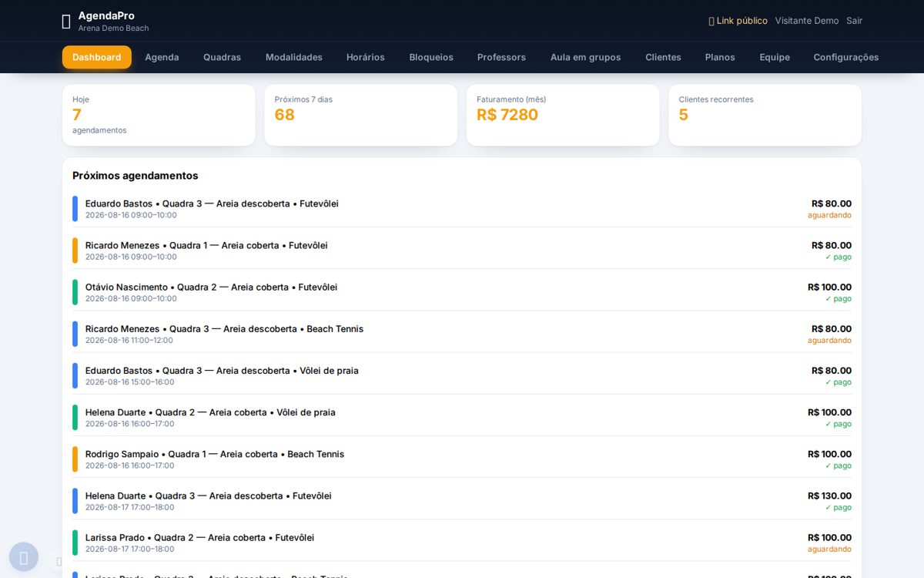Click the Arena Demo Beach subtitle
Viewport: 924px width, 578px height.
113,29
